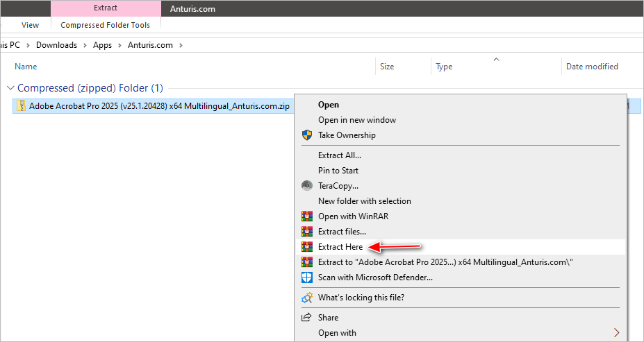Click the Microsoft Defender shield icon
644x342 pixels.
(x=306, y=277)
